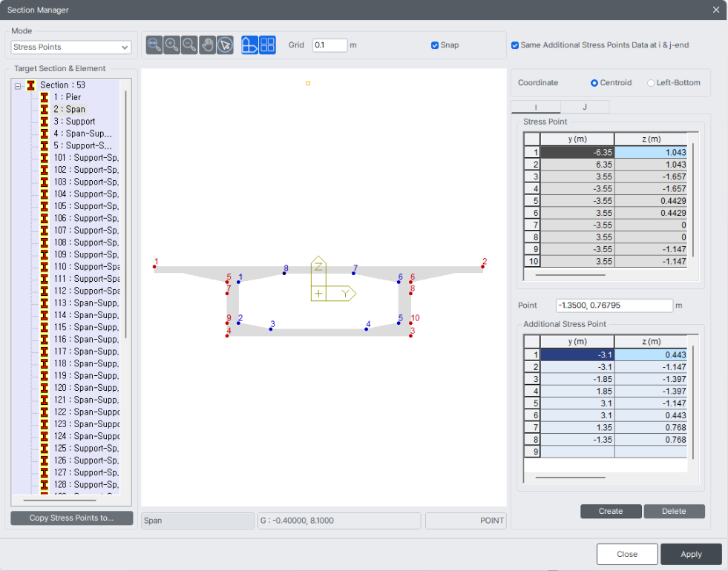Image resolution: width=728 pixels, height=571 pixels.
Task: Click Stress Point row 10 header
Action: [x=532, y=261]
